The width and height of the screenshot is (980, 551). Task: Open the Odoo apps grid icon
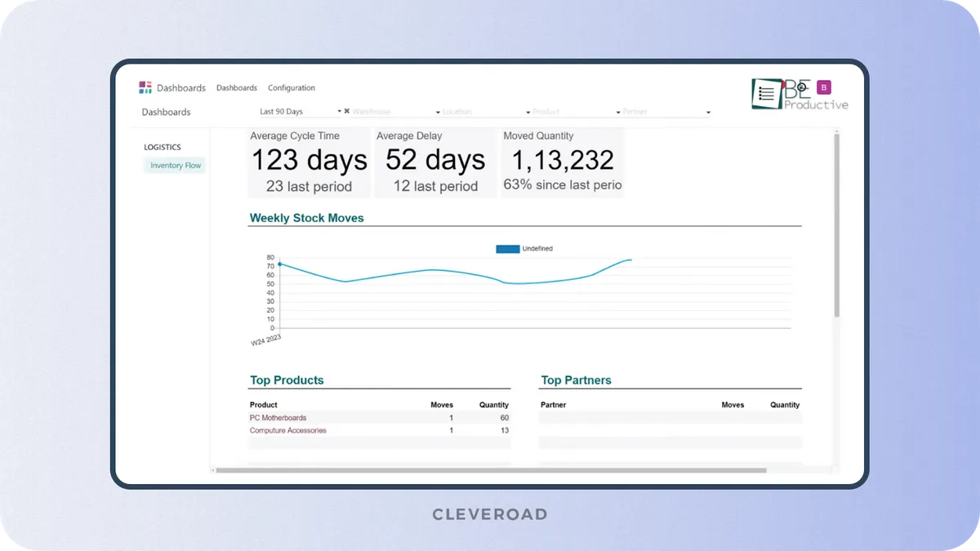pyautogui.click(x=145, y=87)
